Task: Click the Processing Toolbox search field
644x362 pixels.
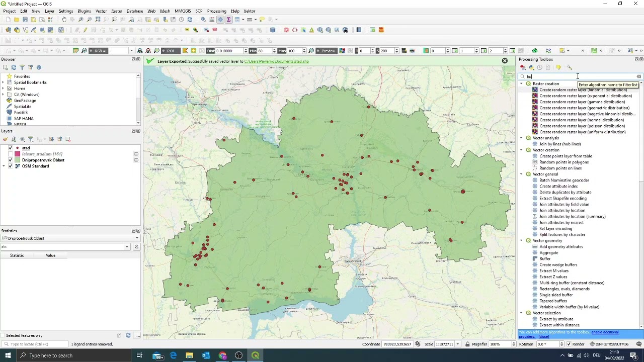Action: click(x=581, y=77)
